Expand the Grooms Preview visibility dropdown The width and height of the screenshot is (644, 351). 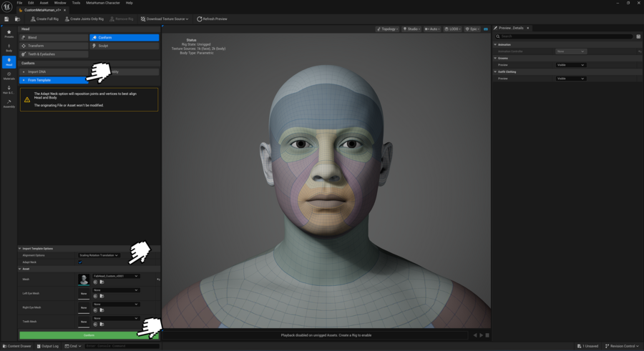(570, 65)
